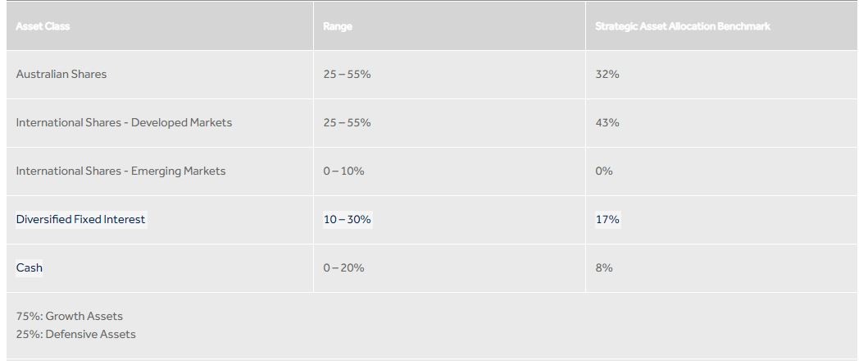Click the 0 – 20% Cash range

tap(343, 267)
